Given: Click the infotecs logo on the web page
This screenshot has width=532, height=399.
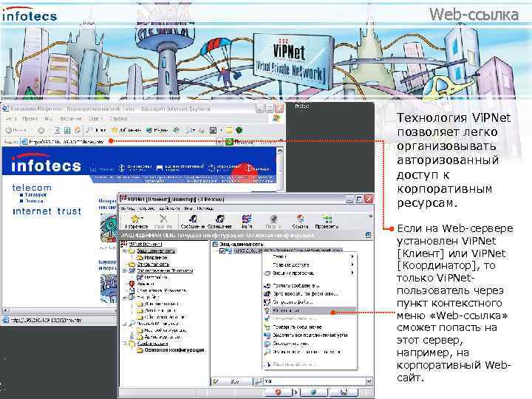Looking at the screenshot, I should tap(46, 163).
